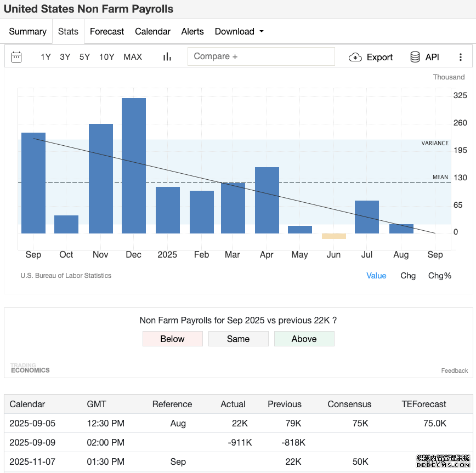The width and height of the screenshot is (476, 473).
Task: Vote Same for Sep 2025 payrolls
Action: (x=239, y=339)
